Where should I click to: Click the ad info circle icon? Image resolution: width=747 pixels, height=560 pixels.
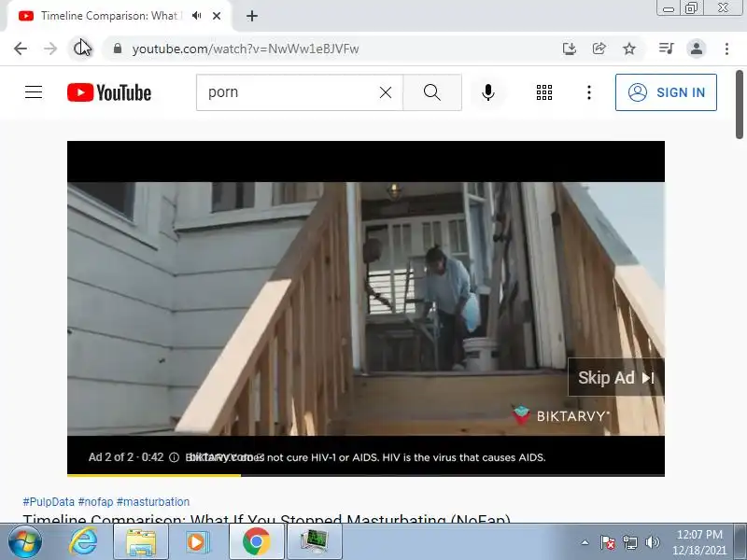coord(175,457)
